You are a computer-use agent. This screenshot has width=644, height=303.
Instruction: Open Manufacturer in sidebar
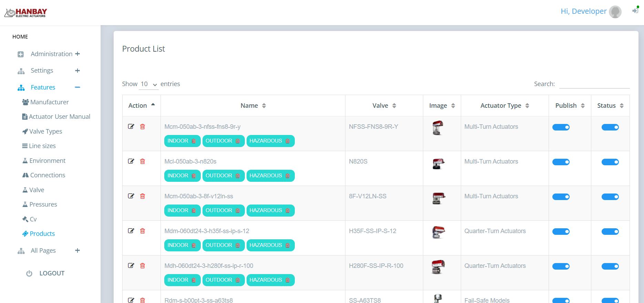[x=45, y=102]
